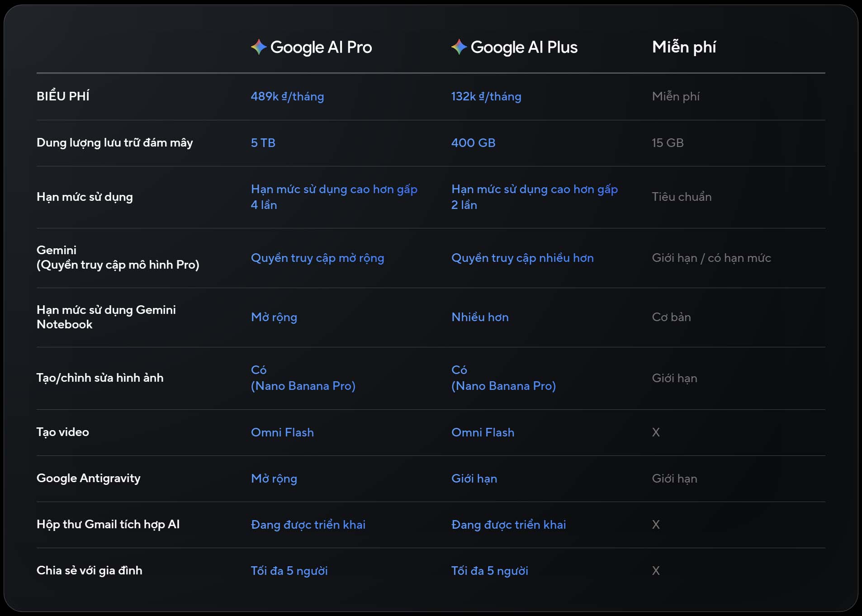Click the 'Chia sẻ với gia đình' row label
Image resolution: width=862 pixels, height=616 pixels.
pos(90,570)
